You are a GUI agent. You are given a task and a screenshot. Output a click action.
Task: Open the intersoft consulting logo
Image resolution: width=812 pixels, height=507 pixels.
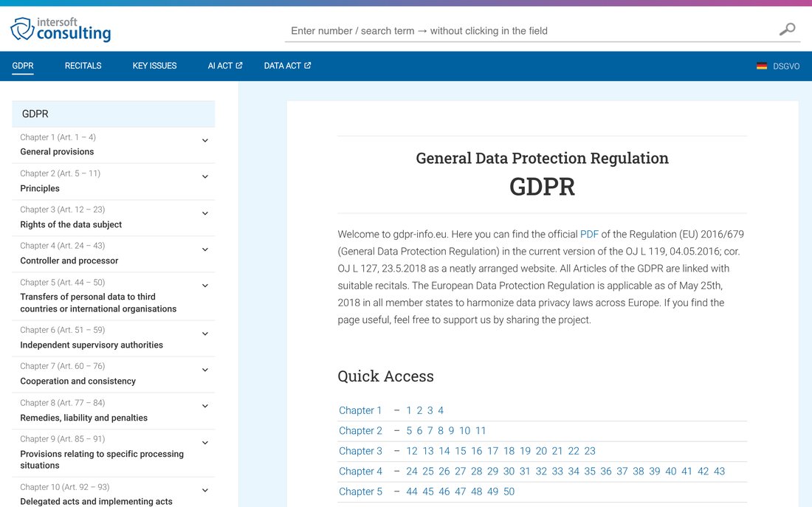tap(61, 29)
